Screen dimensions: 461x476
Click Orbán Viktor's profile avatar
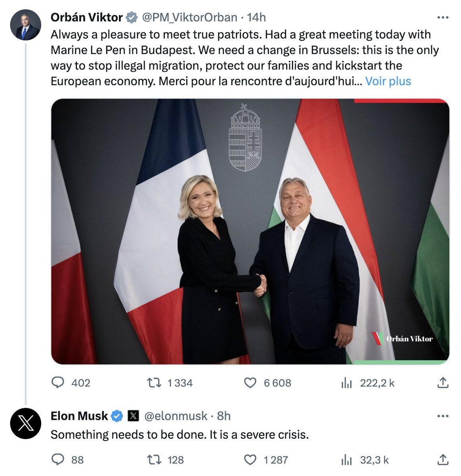pos(25,25)
